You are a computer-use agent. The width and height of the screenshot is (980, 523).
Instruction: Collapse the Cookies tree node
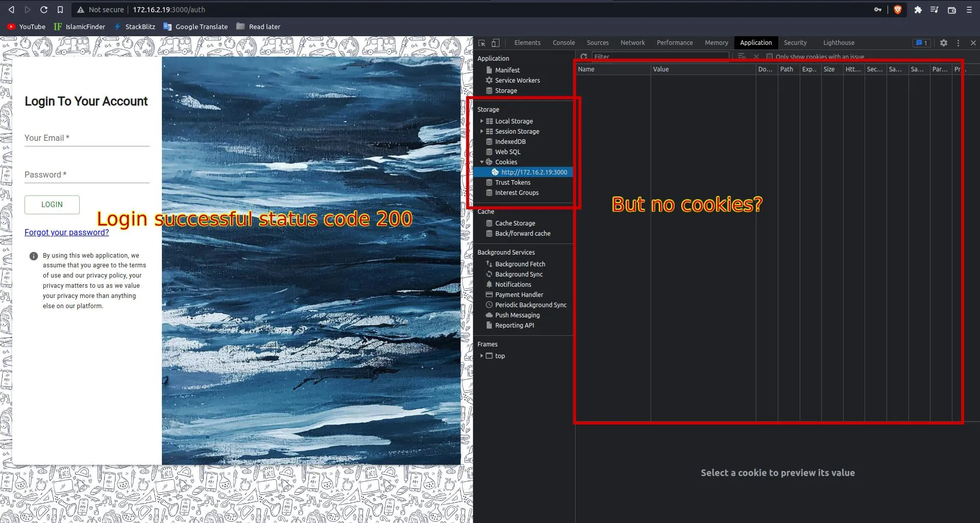click(x=482, y=162)
